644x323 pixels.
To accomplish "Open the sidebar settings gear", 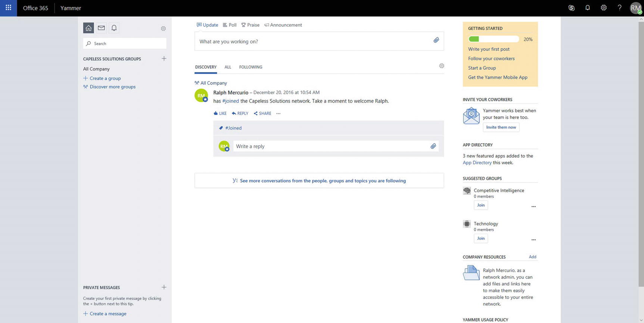I will [x=163, y=28].
